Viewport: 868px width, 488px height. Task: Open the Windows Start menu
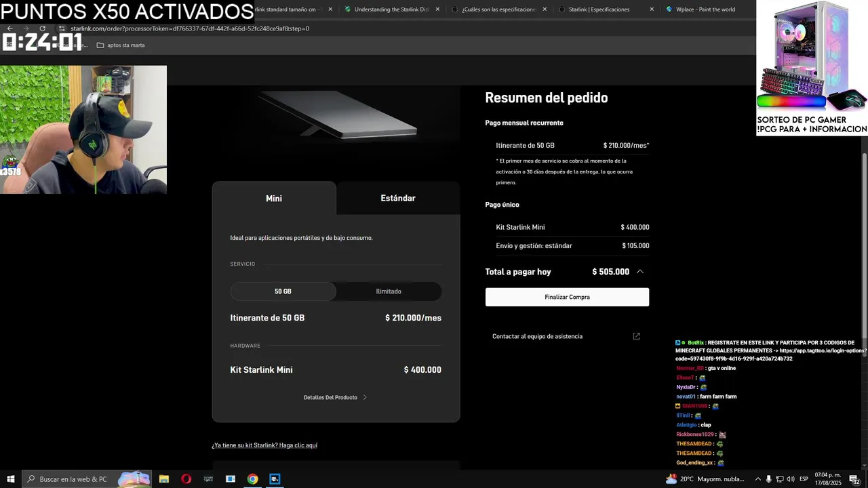(x=11, y=479)
